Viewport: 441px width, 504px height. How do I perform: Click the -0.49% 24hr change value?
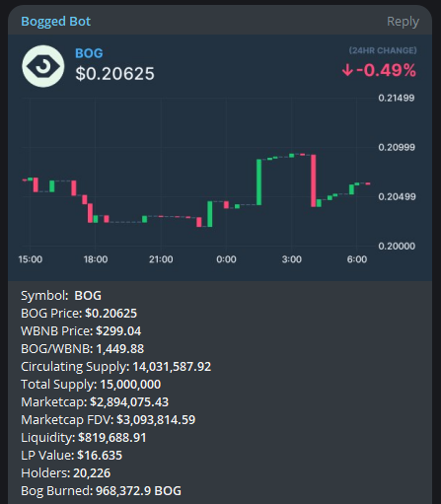pyautogui.click(x=387, y=70)
